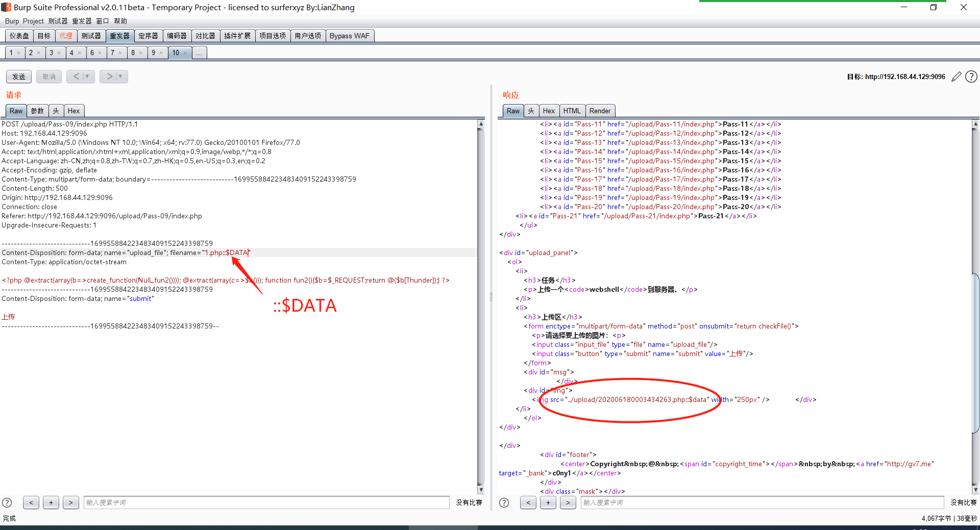The height and width of the screenshot is (530, 980).
Task: Select the response Render tab
Action: point(600,111)
